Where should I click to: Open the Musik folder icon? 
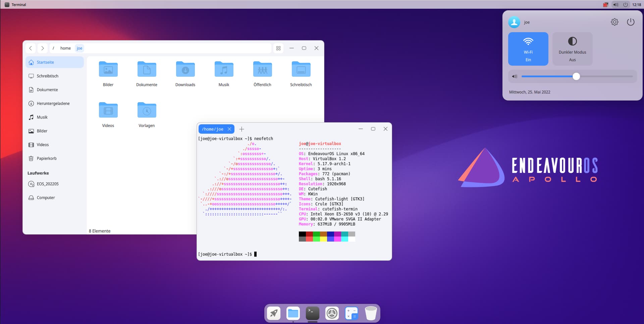pos(224,69)
